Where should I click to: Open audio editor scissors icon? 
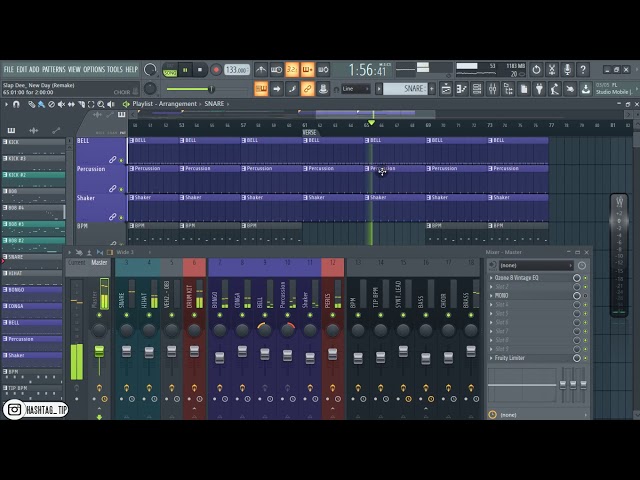(x=552, y=70)
